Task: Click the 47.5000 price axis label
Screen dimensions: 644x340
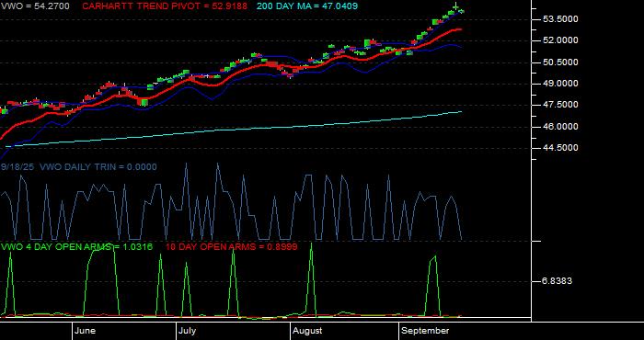Action: coord(560,105)
